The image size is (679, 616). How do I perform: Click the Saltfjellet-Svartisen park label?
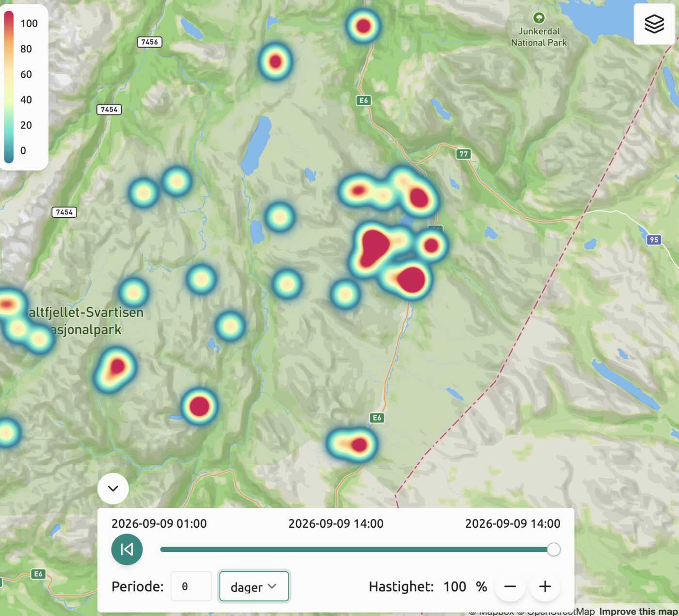(85, 321)
